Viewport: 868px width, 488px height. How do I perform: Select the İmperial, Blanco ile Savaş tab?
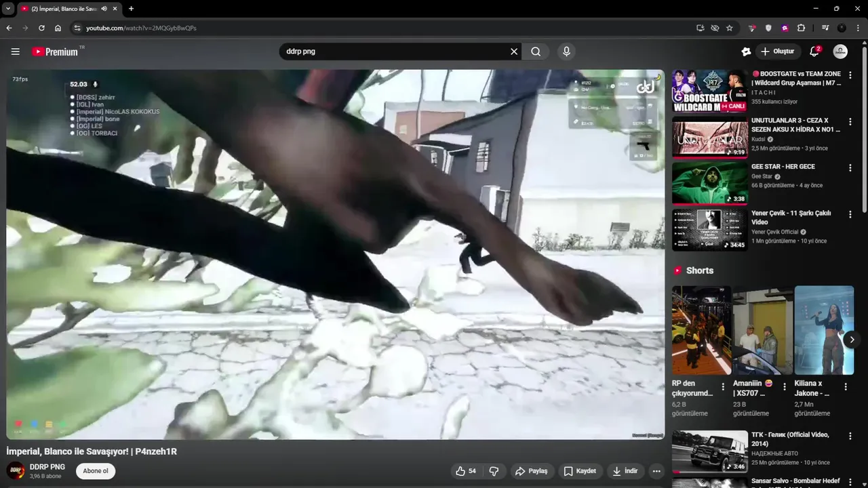[64, 9]
